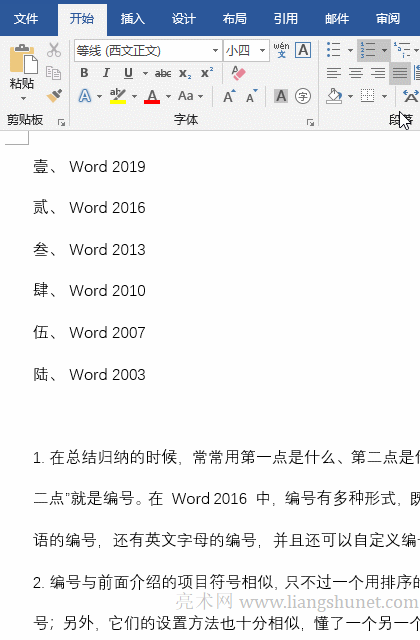
Task: Toggle Italic formatting
Action: 106,73
